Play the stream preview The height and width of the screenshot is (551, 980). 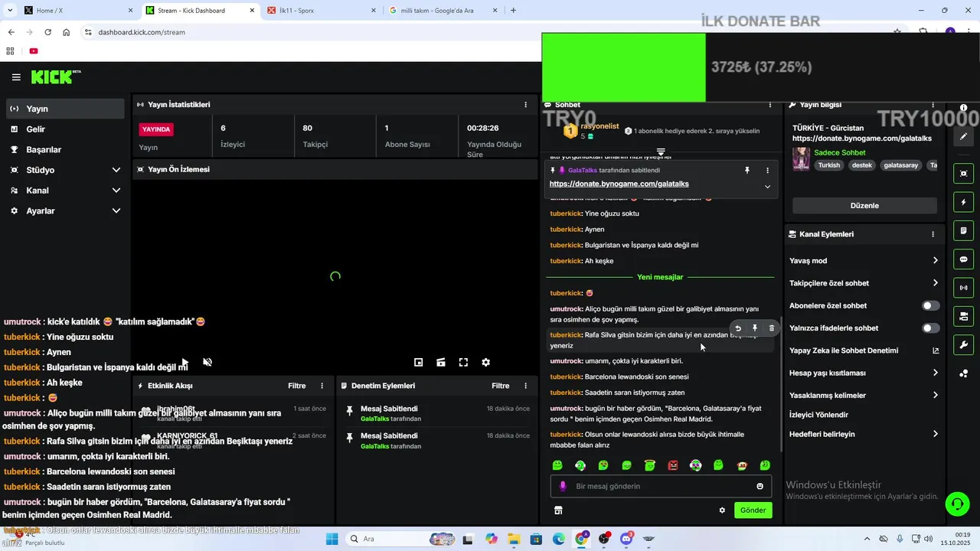185,363
